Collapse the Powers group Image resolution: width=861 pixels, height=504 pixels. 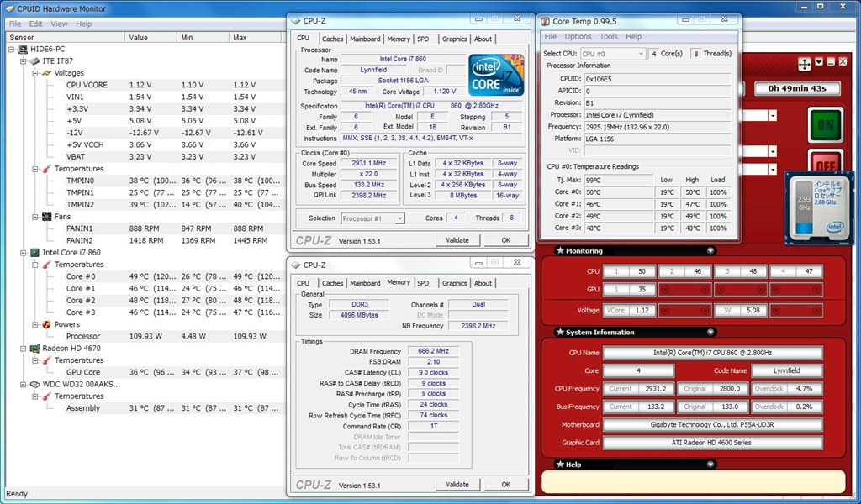point(35,325)
